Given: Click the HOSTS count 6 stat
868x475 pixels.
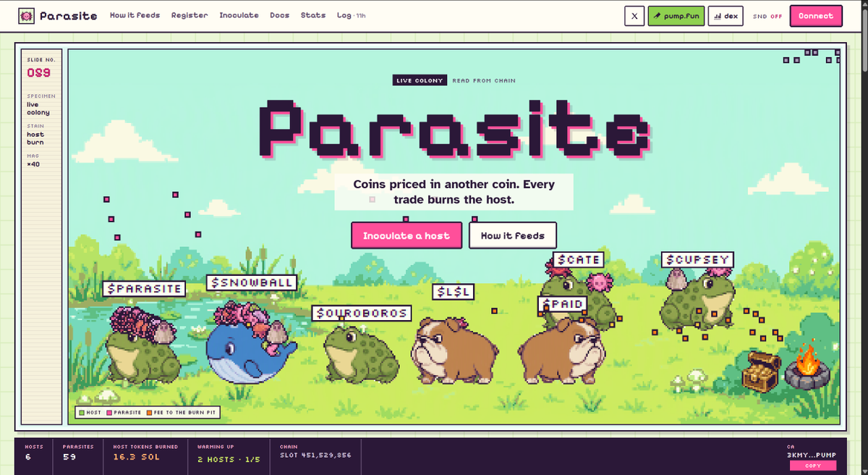Looking at the screenshot, I should [27, 458].
